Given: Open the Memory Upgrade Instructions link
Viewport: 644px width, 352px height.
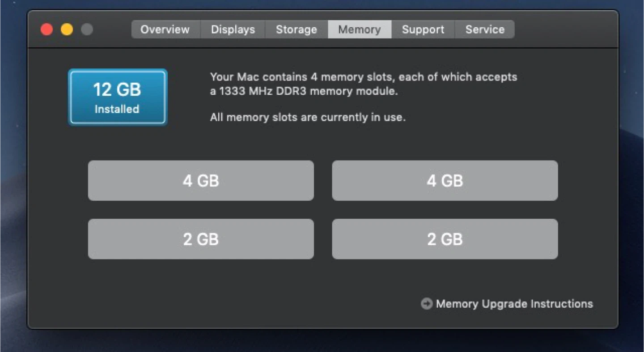Looking at the screenshot, I should (x=514, y=304).
